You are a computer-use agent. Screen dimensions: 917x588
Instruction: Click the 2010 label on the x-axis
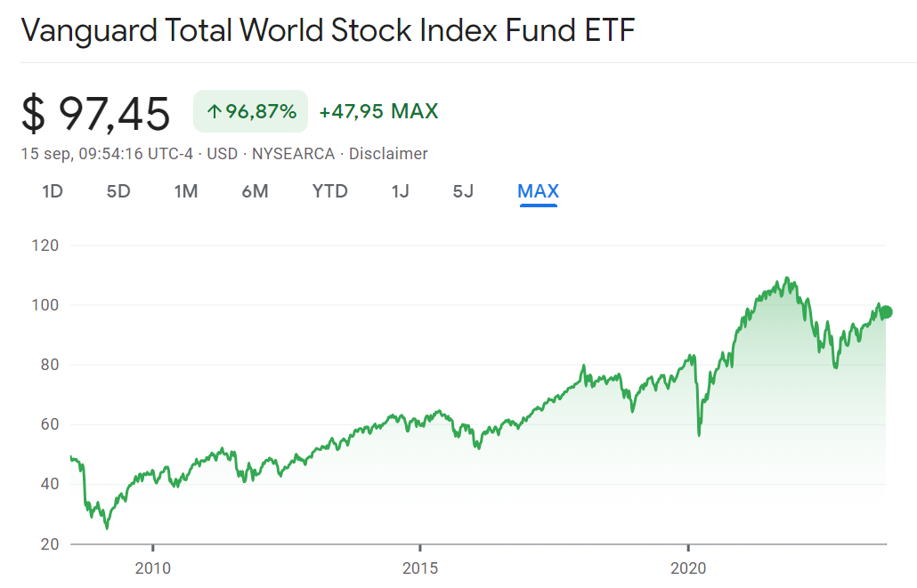(153, 567)
